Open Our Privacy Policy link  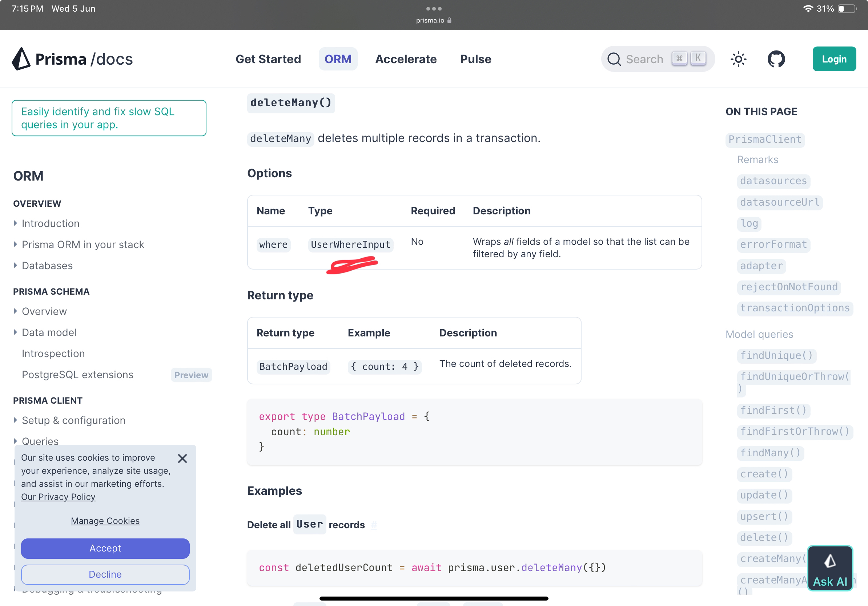coord(58,497)
